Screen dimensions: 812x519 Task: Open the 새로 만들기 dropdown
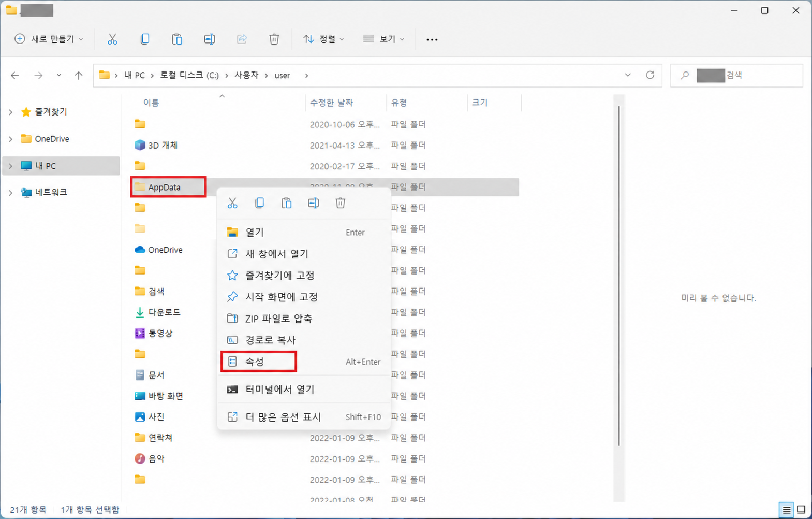(49, 39)
